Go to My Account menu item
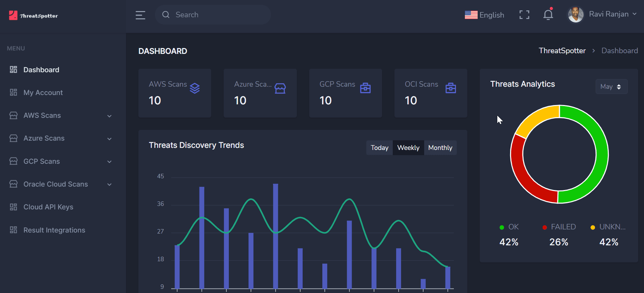 pyautogui.click(x=43, y=93)
